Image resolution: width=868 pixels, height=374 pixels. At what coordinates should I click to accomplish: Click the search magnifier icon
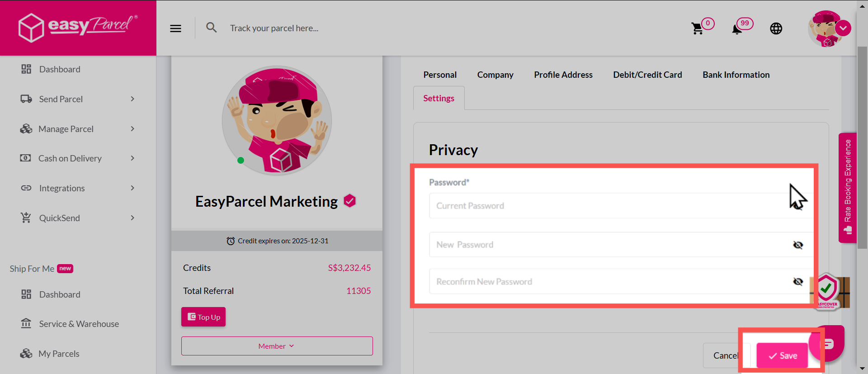(211, 28)
